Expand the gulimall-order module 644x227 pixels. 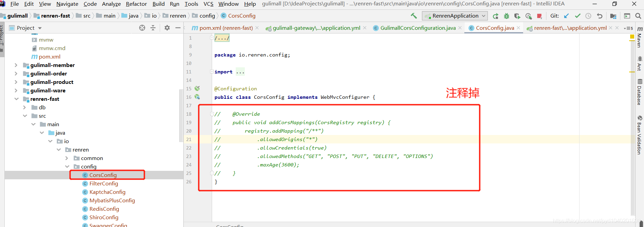pyautogui.click(x=16, y=73)
